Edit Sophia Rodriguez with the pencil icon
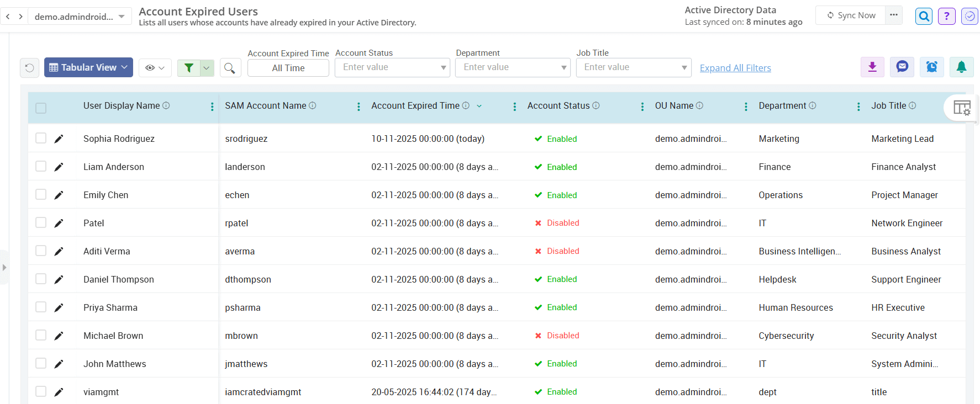Screen dimensions: 980x404 (x=59, y=139)
